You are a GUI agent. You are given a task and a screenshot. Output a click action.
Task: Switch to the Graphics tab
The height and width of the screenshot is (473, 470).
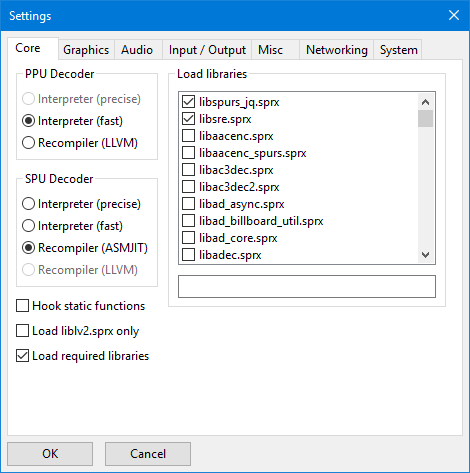86,50
